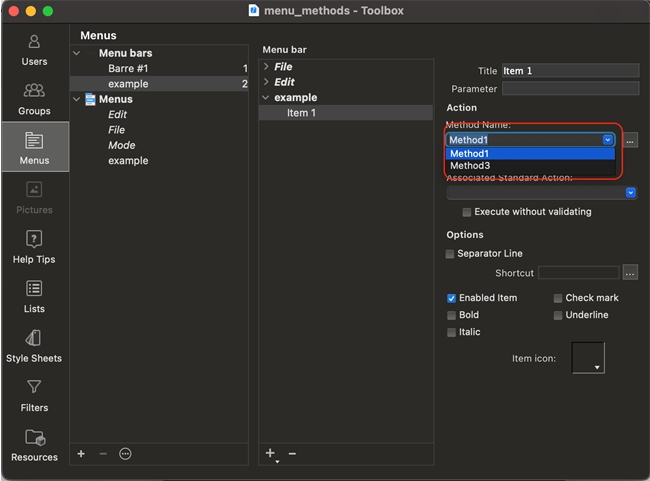
Task: Open the Lists section in sidebar
Action: (x=35, y=296)
